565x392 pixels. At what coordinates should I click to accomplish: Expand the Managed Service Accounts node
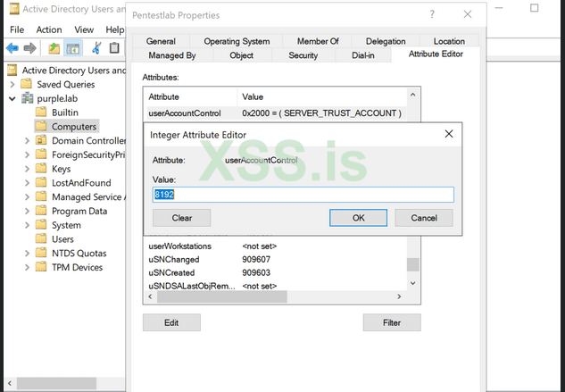(27, 197)
